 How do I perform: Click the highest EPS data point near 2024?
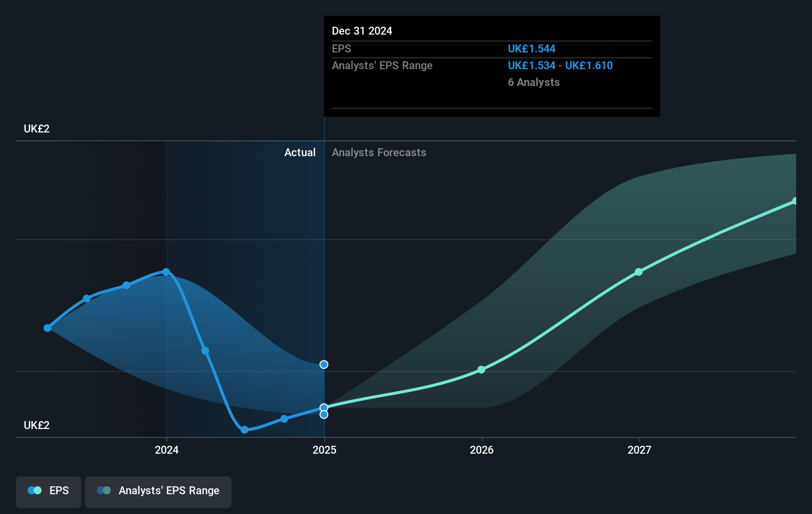(166, 272)
